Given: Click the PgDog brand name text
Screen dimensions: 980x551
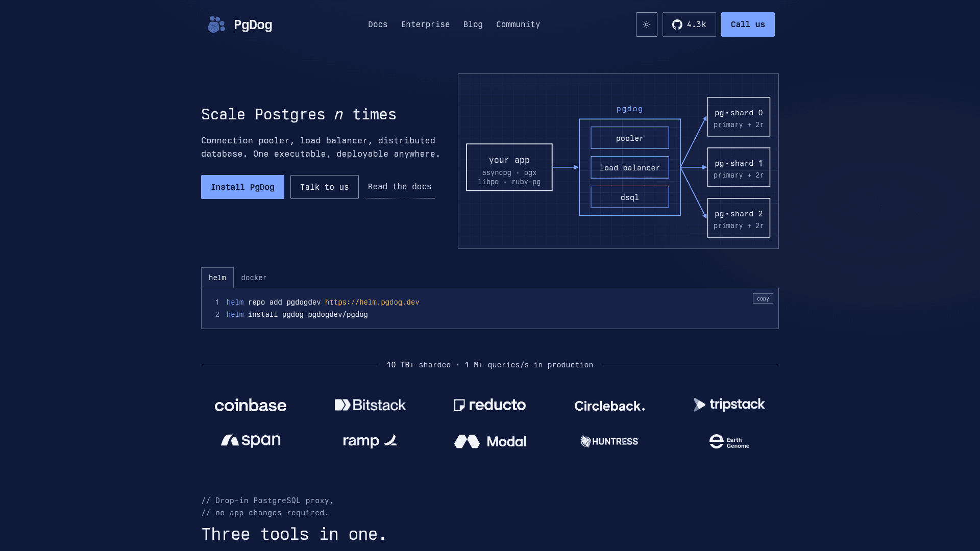Looking at the screenshot, I should click(253, 24).
